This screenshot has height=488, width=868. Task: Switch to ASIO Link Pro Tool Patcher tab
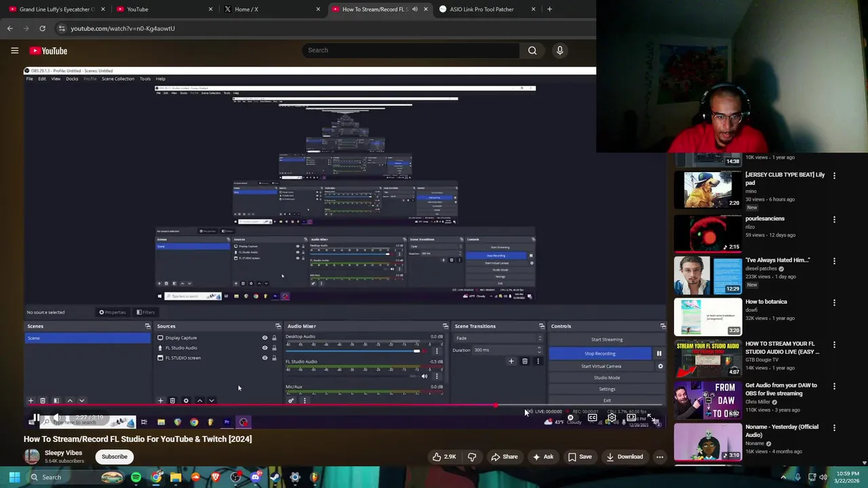(487, 9)
